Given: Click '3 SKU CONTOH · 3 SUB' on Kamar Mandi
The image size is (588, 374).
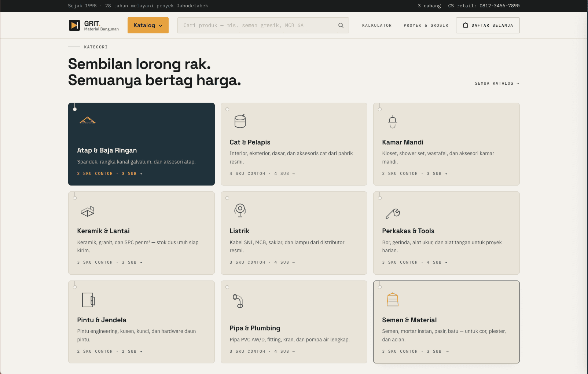Looking at the screenshot, I should coord(415,174).
